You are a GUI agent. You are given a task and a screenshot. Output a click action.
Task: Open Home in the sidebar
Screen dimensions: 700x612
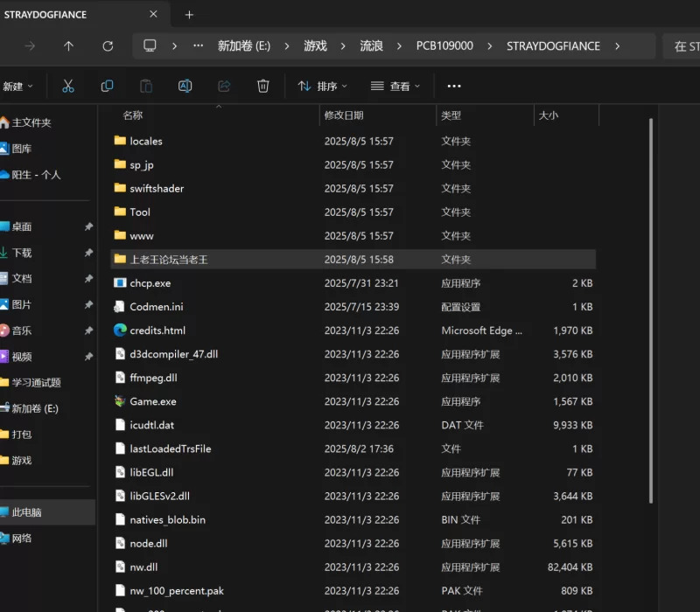click(26, 122)
